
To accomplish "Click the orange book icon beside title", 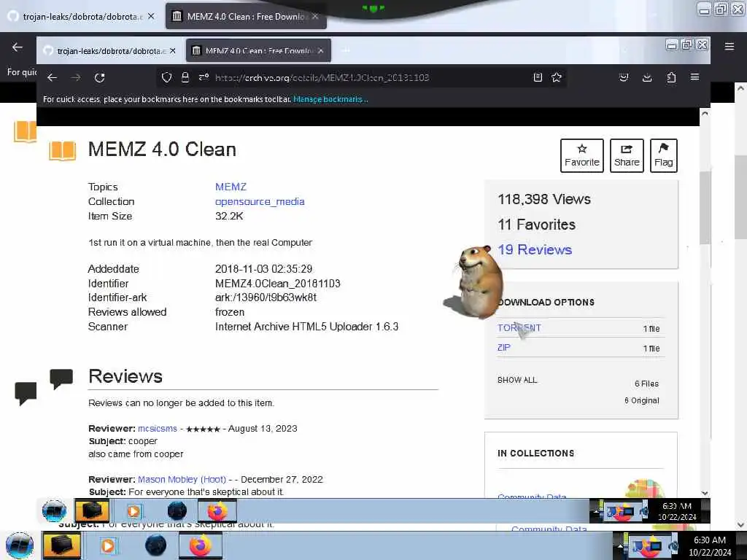I will pos(63,150).
